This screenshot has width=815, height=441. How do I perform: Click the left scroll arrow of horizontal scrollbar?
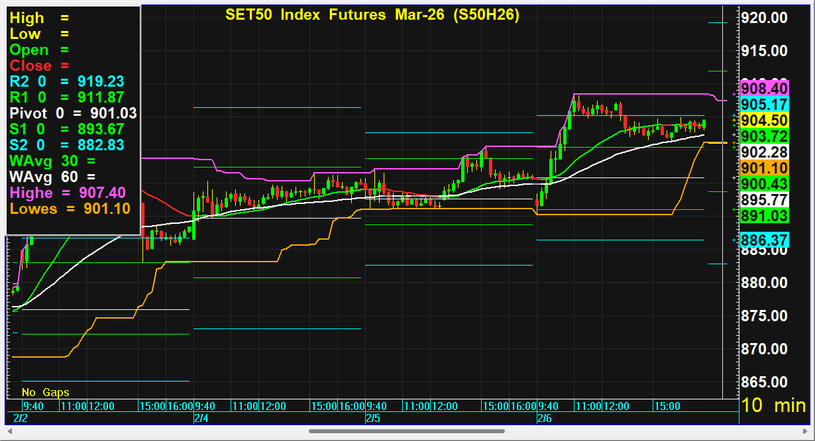click(10, 432)
